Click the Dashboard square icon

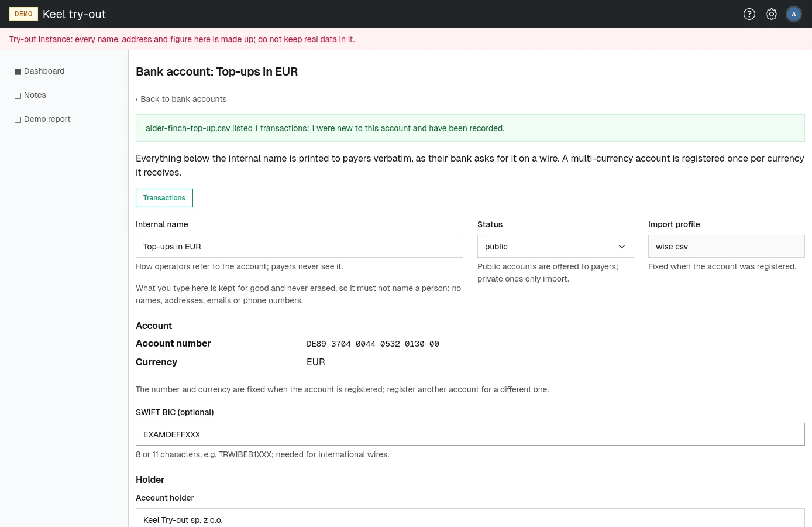[x=18, y=71]
